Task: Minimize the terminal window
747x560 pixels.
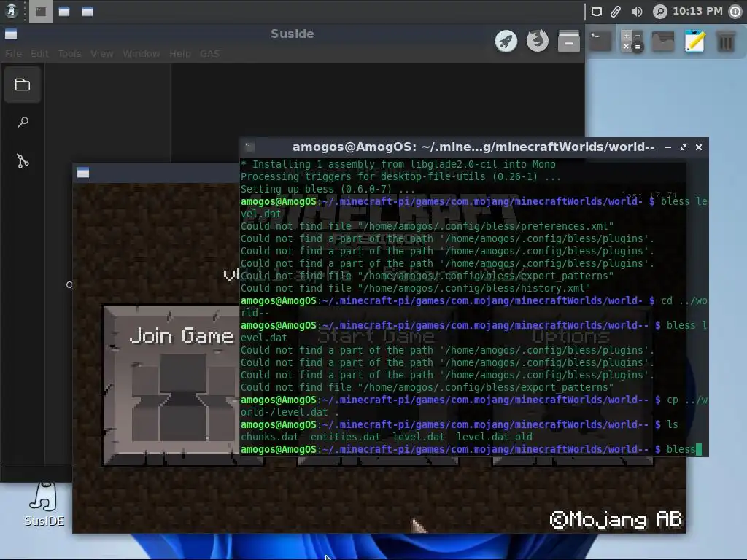Action: tap(668, 147)
